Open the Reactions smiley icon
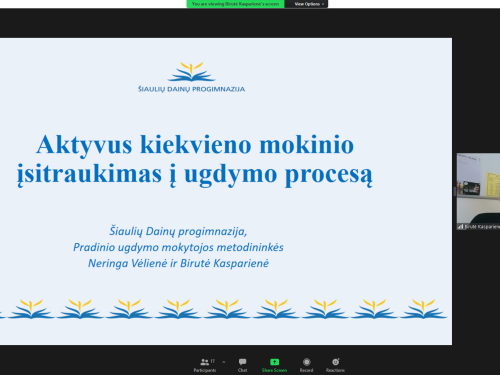This screenshot has height=375, width=500. point(336,362)
